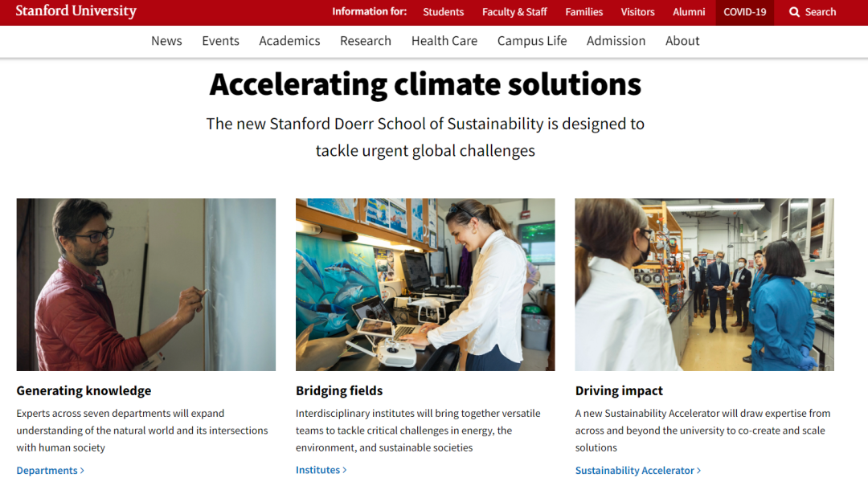Click the search magnifier icon
Screen dimensions: 868x494
tap(794, 12)
